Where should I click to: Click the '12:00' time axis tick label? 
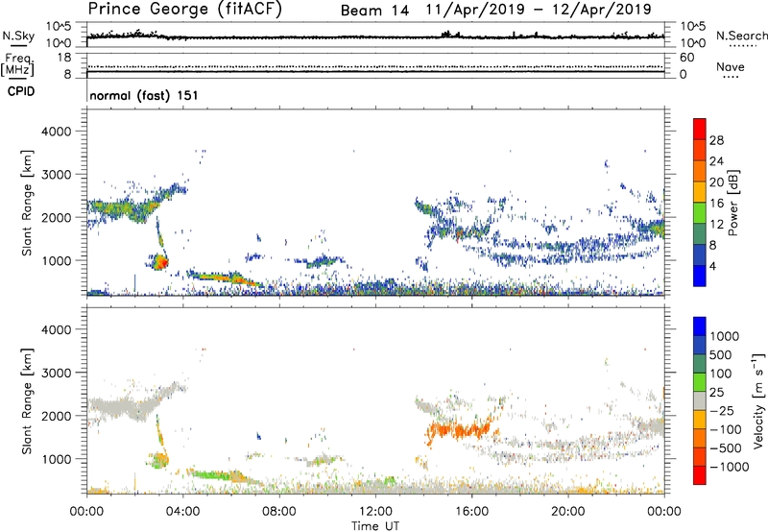(x=375, y=512)
